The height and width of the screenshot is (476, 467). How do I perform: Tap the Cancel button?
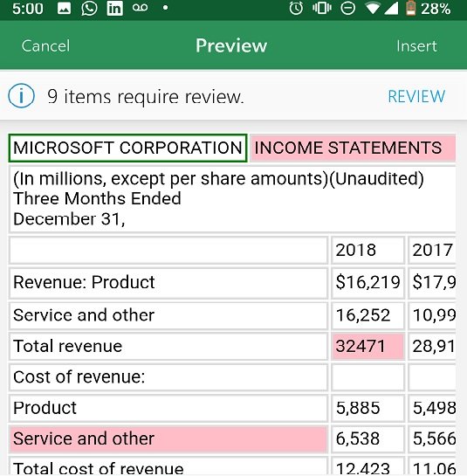(45, 46)
